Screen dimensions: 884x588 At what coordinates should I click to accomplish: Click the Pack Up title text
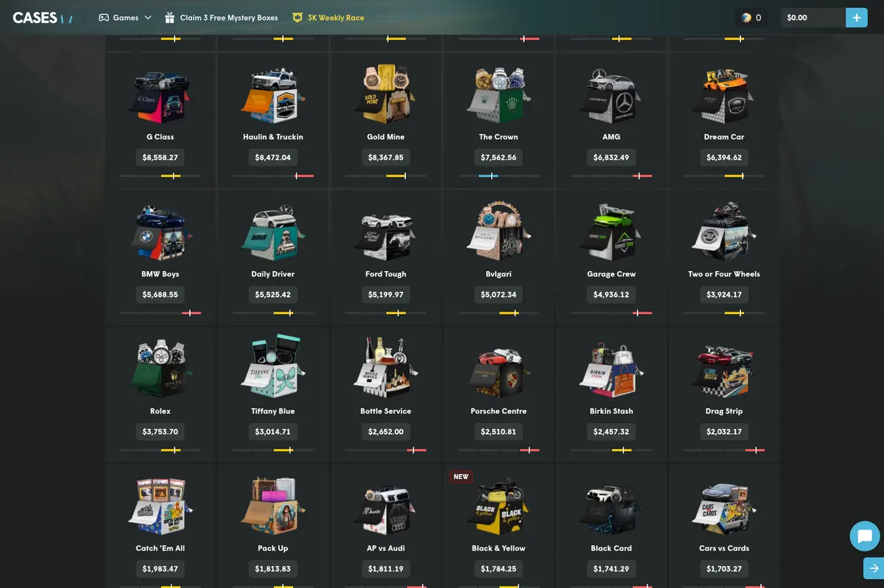click(273, 548)
